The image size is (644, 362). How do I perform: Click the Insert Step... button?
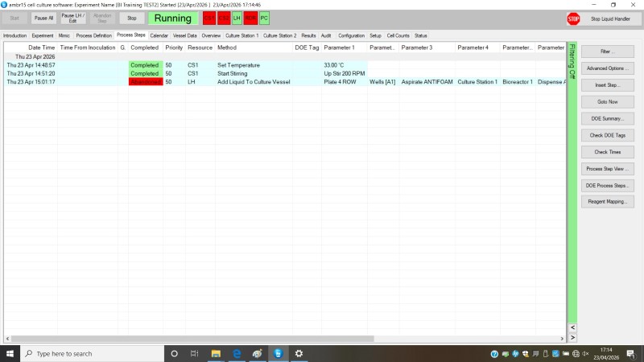608,85
